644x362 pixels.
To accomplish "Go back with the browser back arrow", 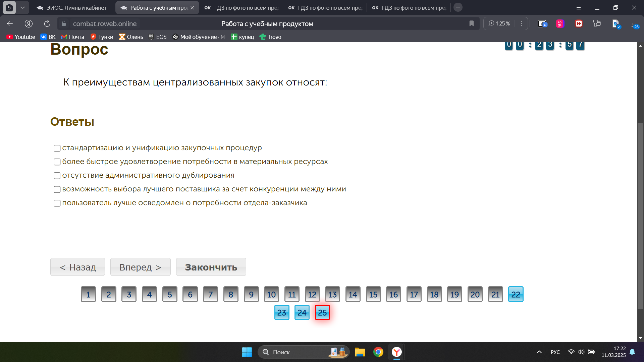I will [10, 23].
